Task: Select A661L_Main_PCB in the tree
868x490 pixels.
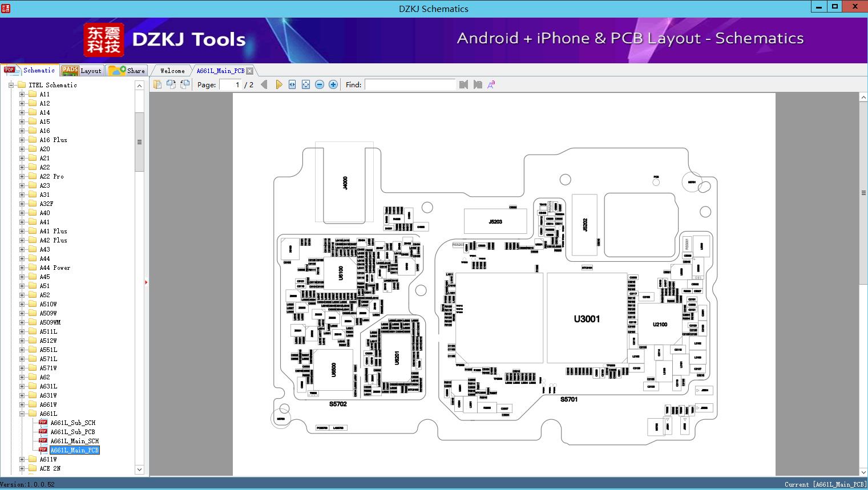Action: tap(75, 450)
